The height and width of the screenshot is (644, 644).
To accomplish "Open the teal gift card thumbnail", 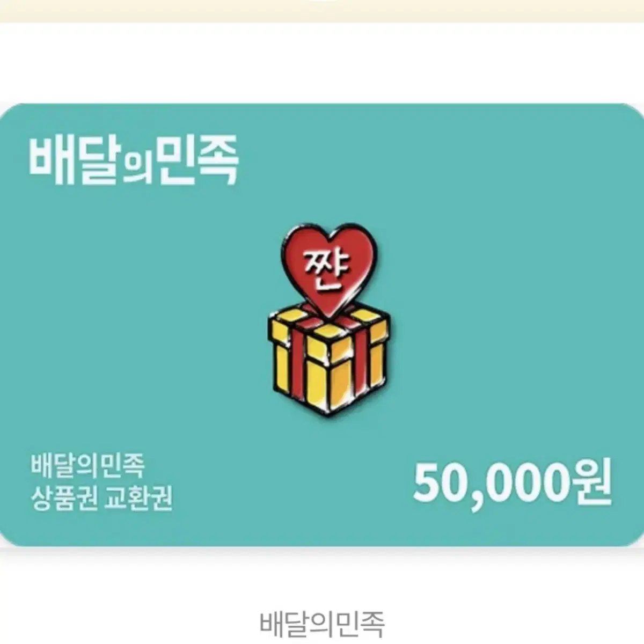I will click(322, 325).
